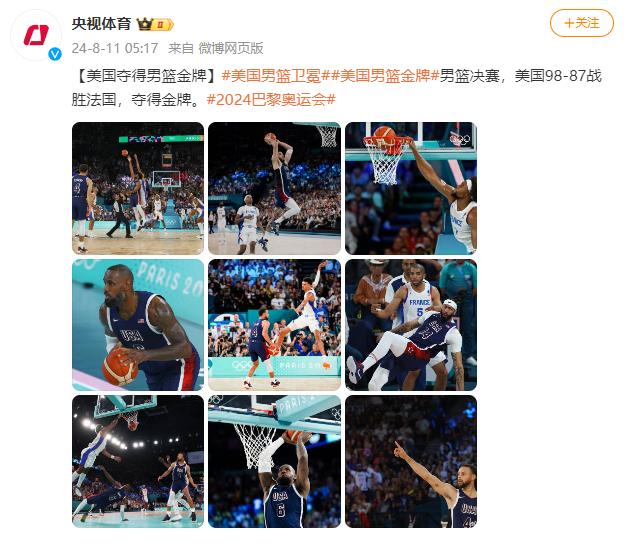Open the 央视体育 account name link

click(x=102, y=24)
